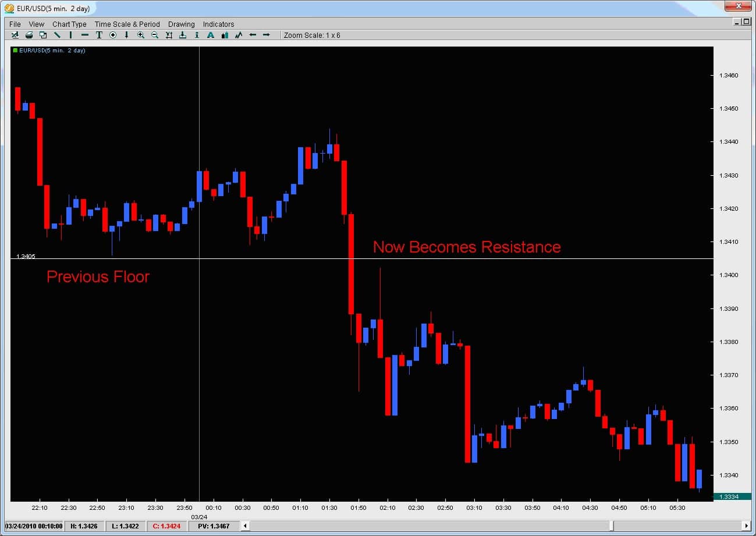Click the 'Previous Floor' annotation text
The width and height of the screenshot is (756, 536).
click(98, 276)
